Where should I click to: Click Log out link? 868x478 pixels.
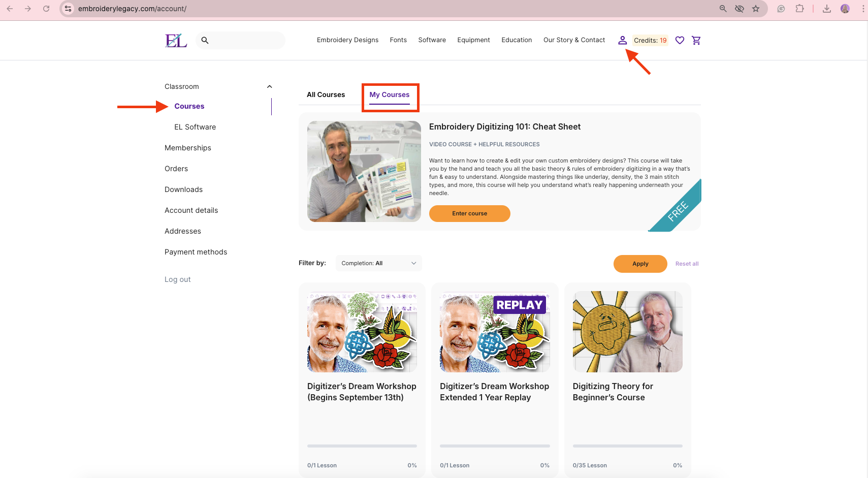(x=178, y=279)
